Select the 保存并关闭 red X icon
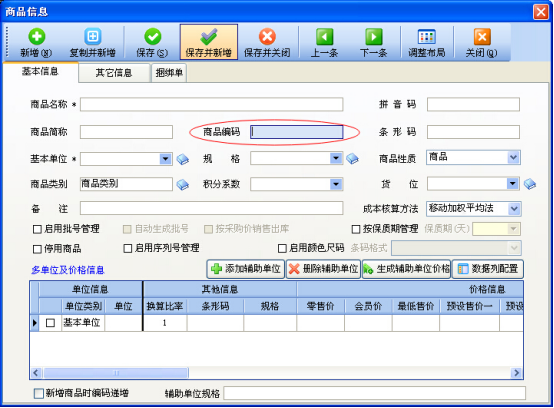Image resolution: width=554 pixels, height=408 pixels. (267, 36)
